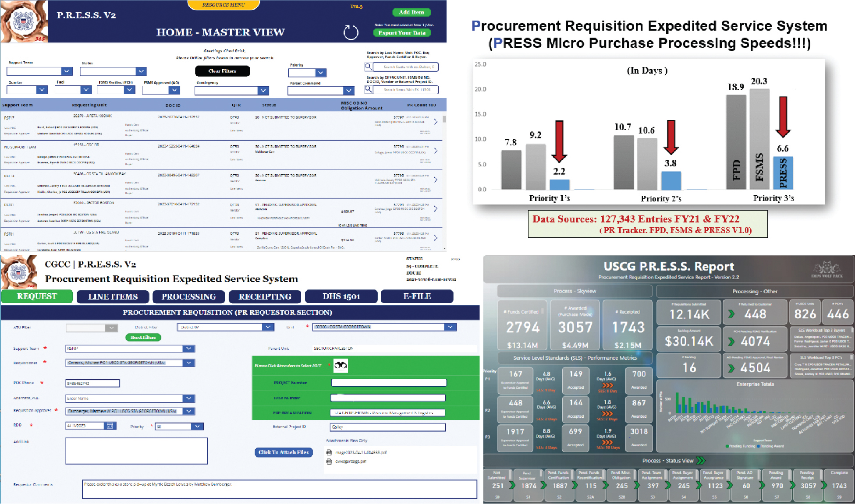Expand the FSMS Approved (AO) dropdown
The height and width of the screenshot is (504, 855).
(x=174, y=90)
